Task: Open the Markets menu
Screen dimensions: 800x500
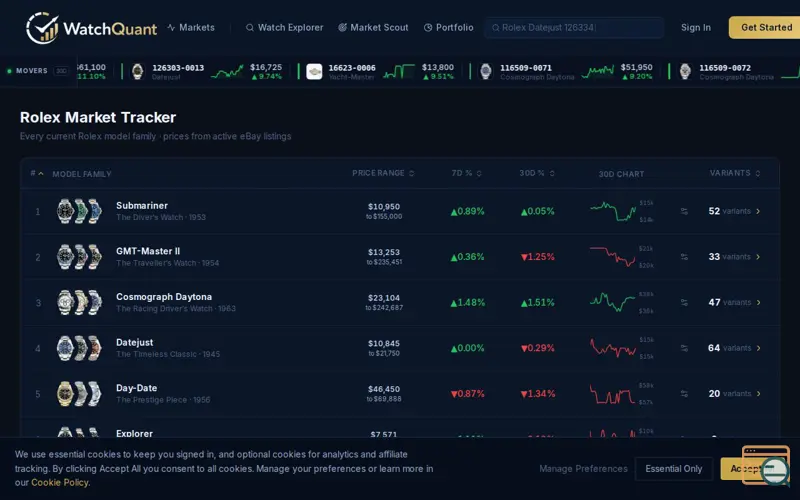Action: coord(191,28)
